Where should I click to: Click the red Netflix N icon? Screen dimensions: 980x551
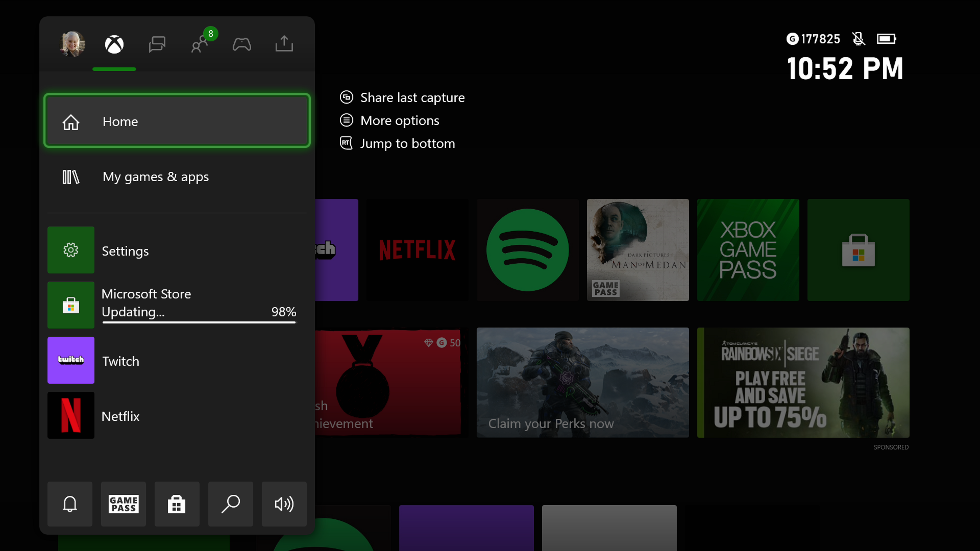coord(71,415)
